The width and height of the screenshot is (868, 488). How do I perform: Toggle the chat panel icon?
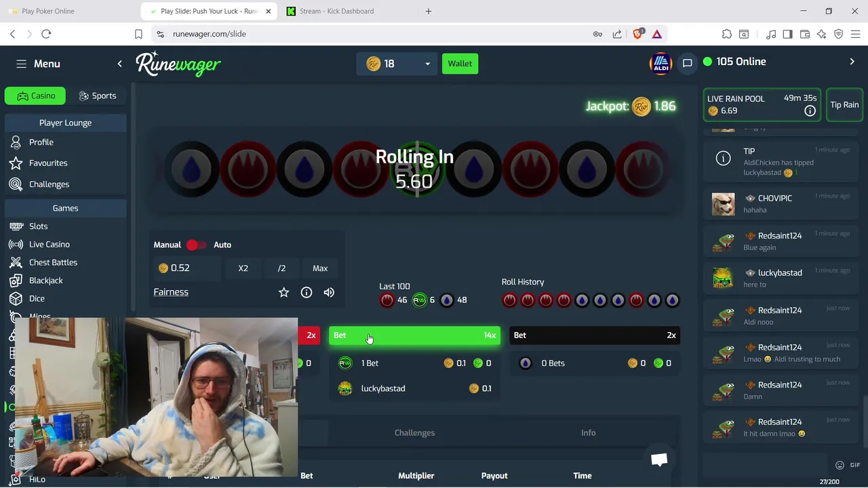tap(687, 63)
